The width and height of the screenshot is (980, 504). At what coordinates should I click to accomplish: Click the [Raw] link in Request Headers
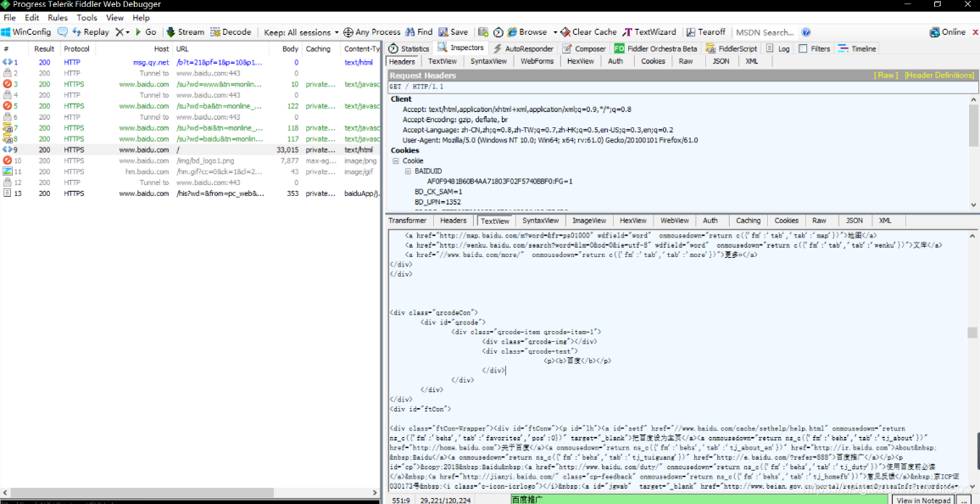pos(886,75)
